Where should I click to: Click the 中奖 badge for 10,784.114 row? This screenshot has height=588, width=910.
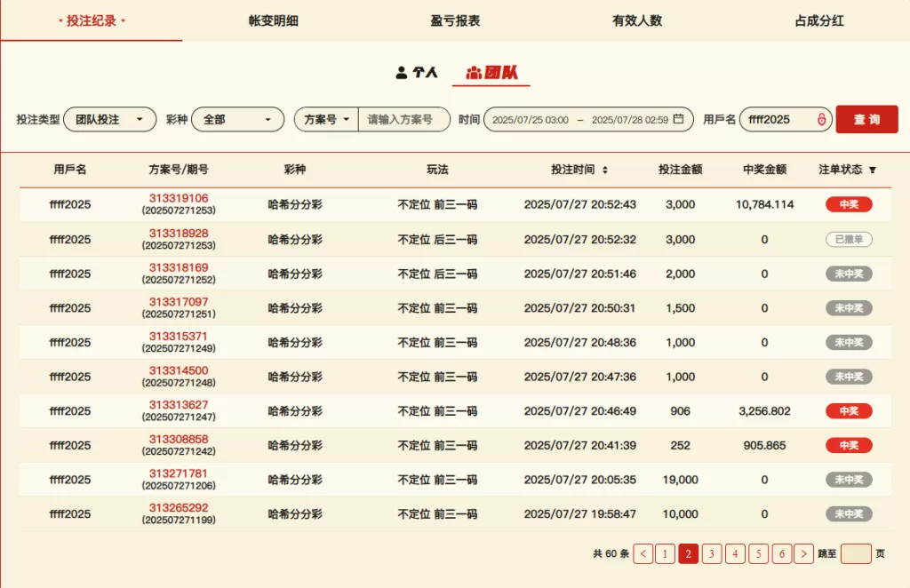[x=849, y=204]
